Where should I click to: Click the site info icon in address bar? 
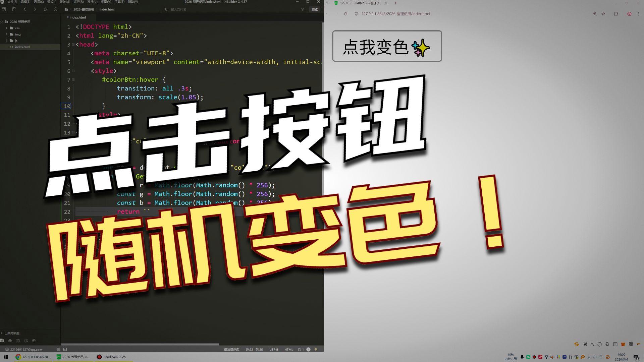(x=356, y=14)
